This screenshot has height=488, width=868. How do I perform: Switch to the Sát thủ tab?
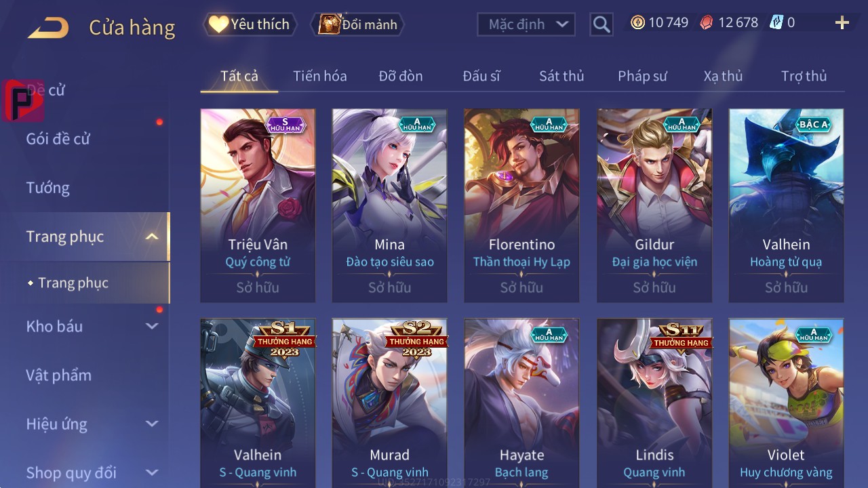[561, 76]
